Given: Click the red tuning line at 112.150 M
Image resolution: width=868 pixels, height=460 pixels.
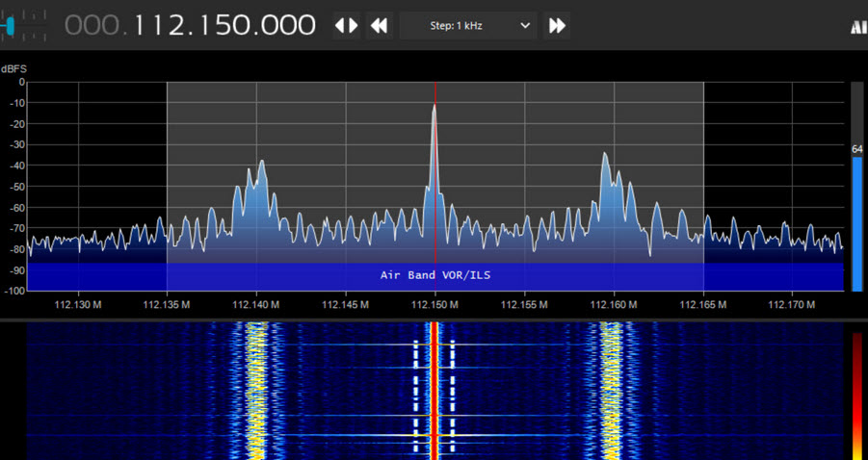Looking at the screenshot, I should click(435, 192).
